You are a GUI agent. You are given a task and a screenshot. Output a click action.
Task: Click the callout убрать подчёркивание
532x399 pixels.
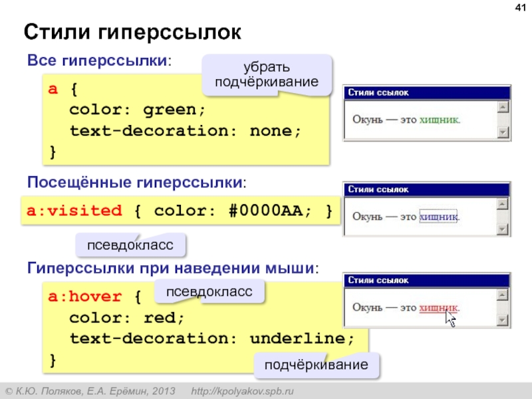click(267, 74)
